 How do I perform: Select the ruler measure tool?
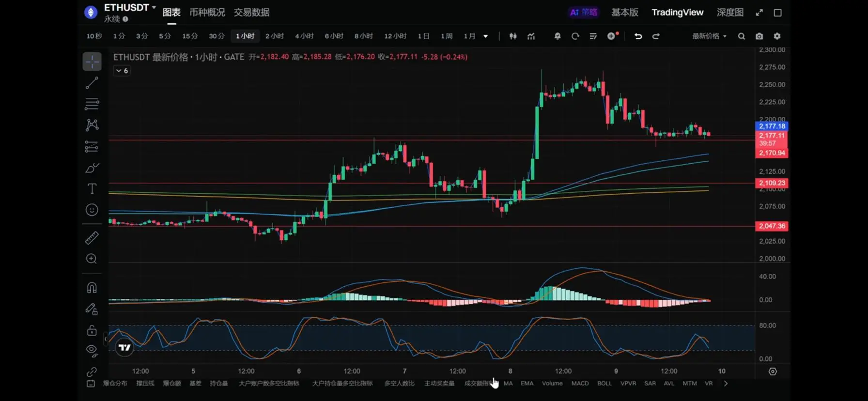coord(92,238)
